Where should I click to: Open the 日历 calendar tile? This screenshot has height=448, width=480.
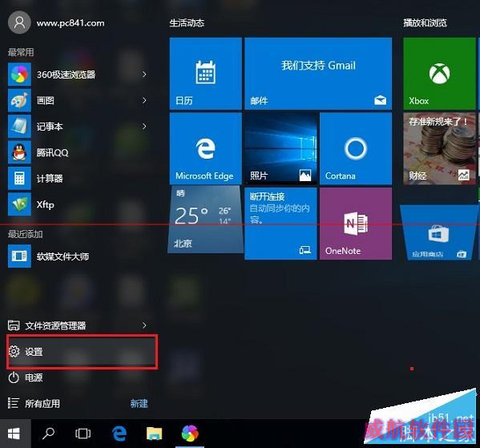(205, 74)
